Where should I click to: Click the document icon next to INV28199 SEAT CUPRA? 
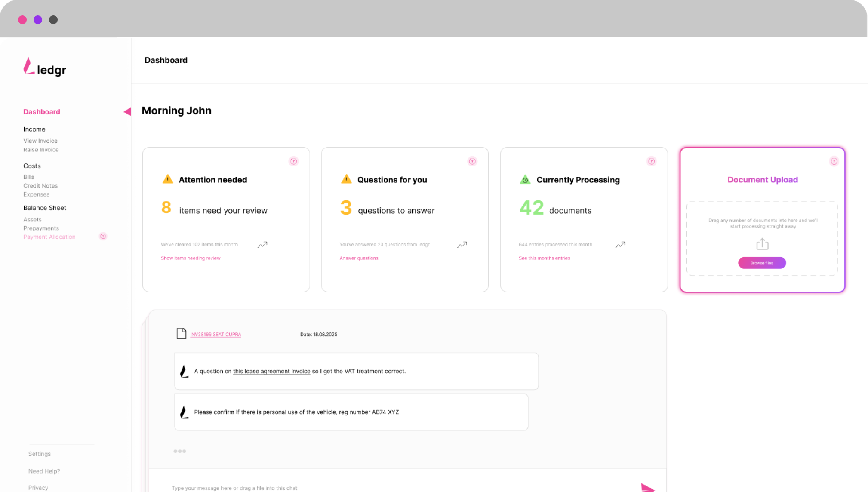point(181,334)
